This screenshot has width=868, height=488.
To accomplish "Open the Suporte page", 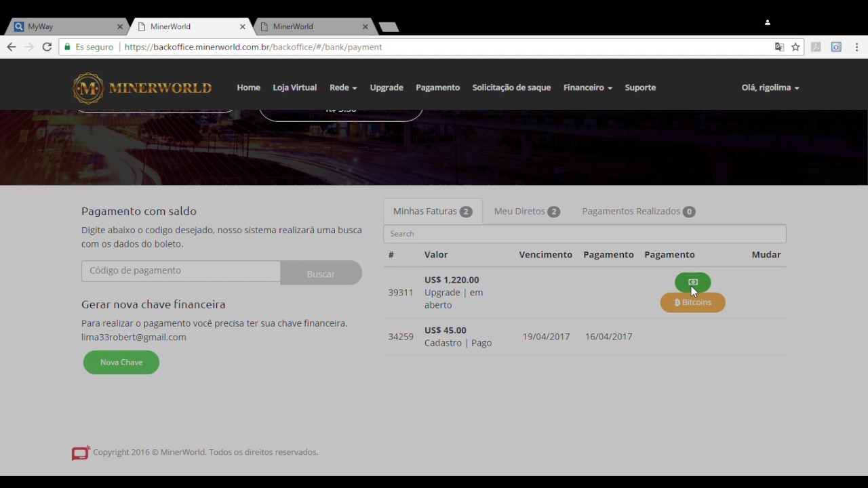I will point(640,87).
